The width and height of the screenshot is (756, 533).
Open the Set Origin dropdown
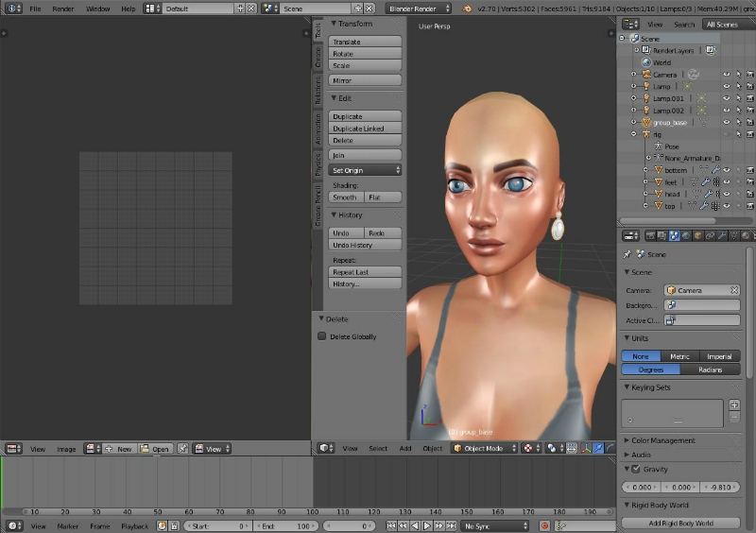(366, 170)
